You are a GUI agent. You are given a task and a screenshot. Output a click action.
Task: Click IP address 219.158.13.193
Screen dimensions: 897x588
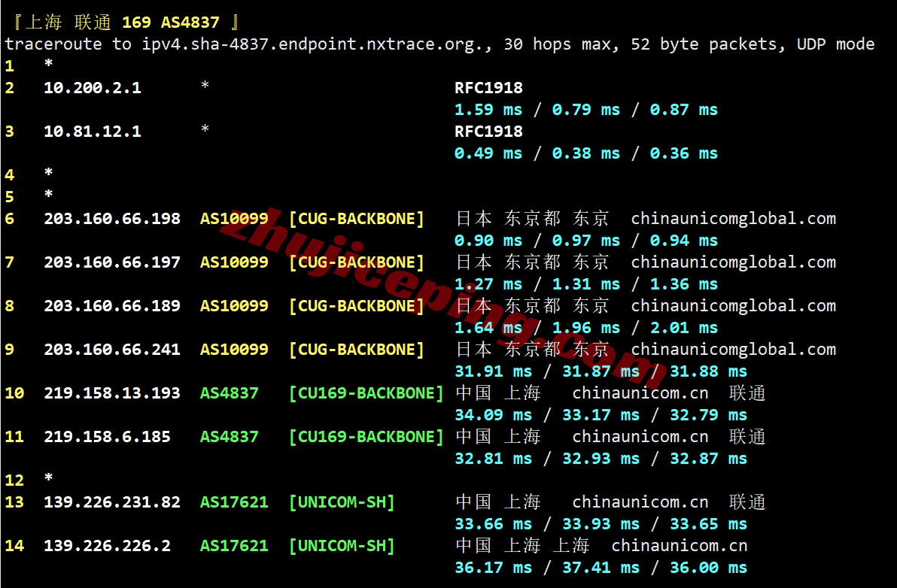click(x=112, y=393)
